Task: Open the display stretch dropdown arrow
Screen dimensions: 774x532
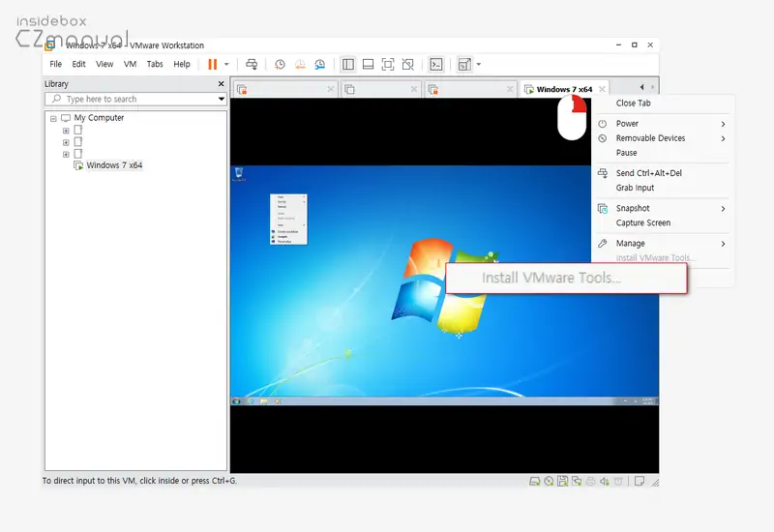Action: click(478, 64)
